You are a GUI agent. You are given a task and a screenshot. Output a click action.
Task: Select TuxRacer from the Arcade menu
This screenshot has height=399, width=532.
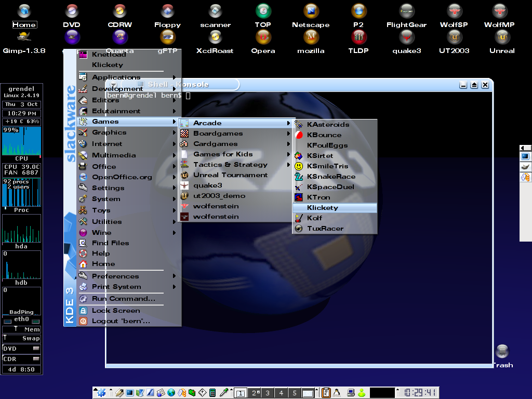point(335,229)
